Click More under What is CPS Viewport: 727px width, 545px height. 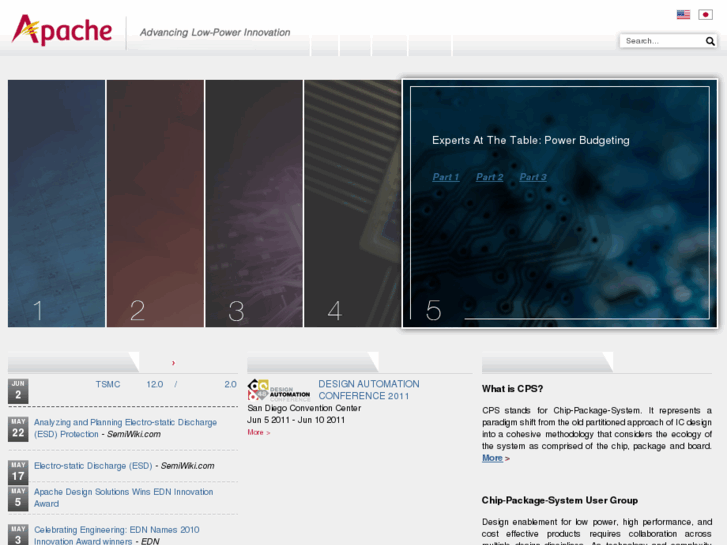click(492, 458)
